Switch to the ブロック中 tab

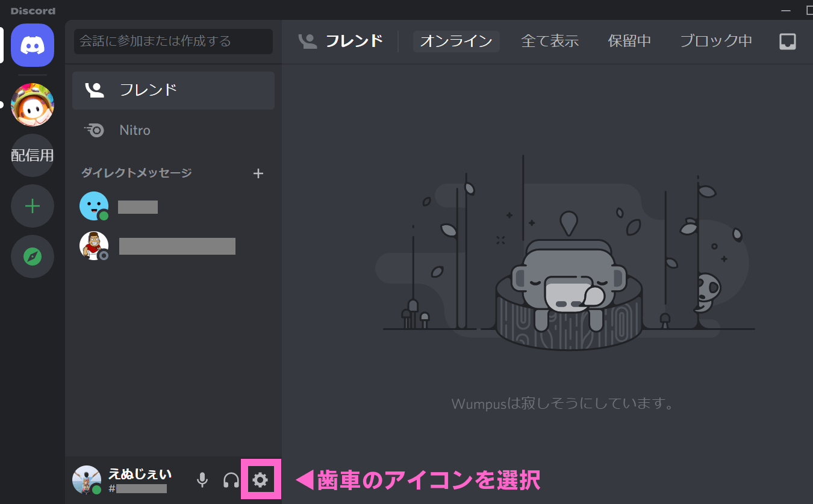[716, 41]
